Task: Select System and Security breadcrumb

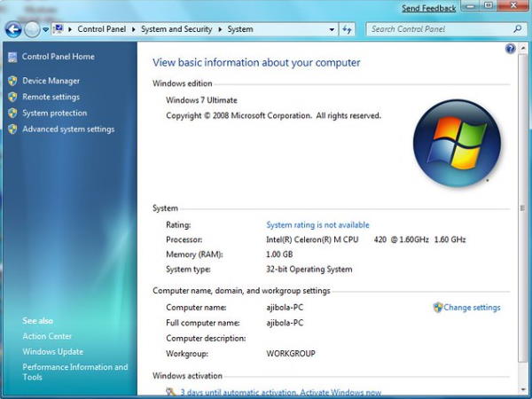Action: tap(176, 29)
